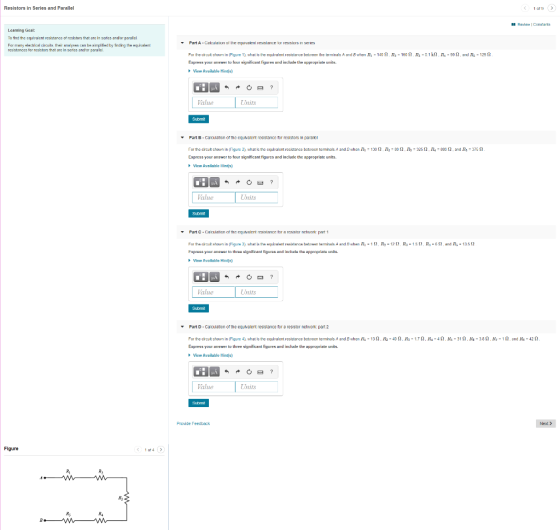Go to previous item at page top
The height and width of the screenshot is (530, 560).
point(525,8)
